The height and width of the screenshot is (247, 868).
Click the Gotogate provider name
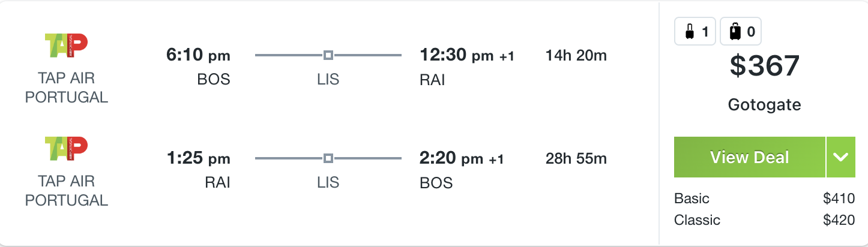coord(764,105)
